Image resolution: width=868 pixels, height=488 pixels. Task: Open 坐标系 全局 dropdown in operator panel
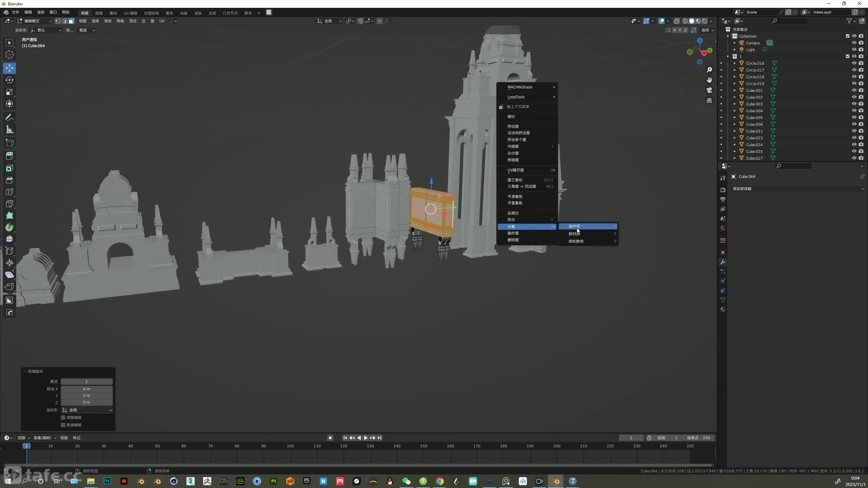87,410
